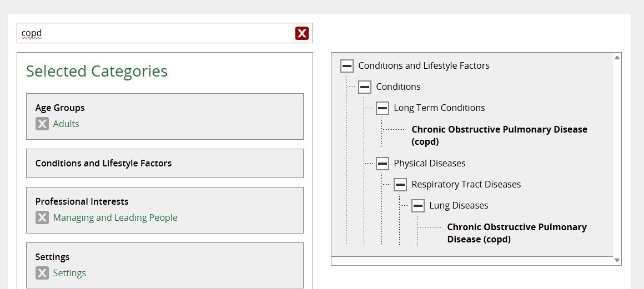Viewport: 644px width, 289px height.
Task: Collapse Respiratory Tract Diseases node
Action: click(400, 185)
